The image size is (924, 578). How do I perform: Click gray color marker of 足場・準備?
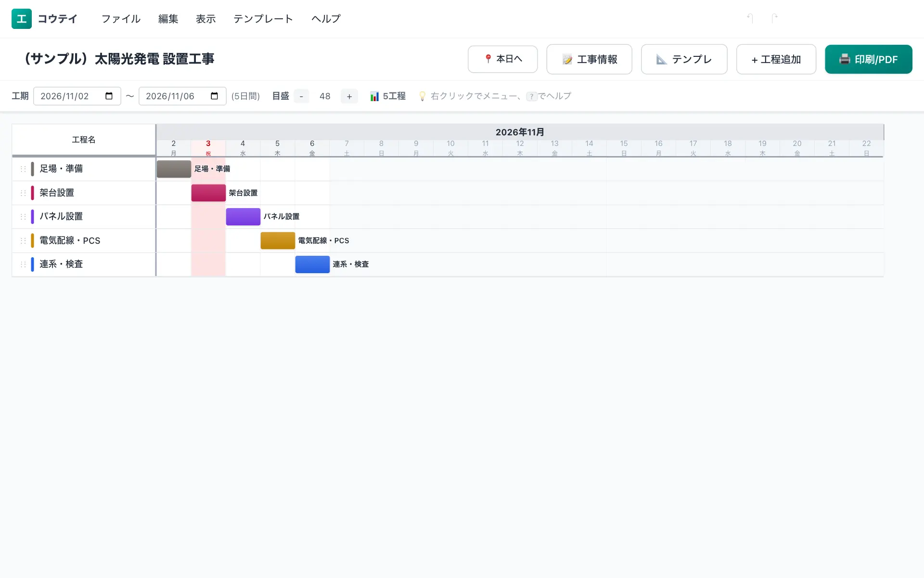click(x=32, y=169)
